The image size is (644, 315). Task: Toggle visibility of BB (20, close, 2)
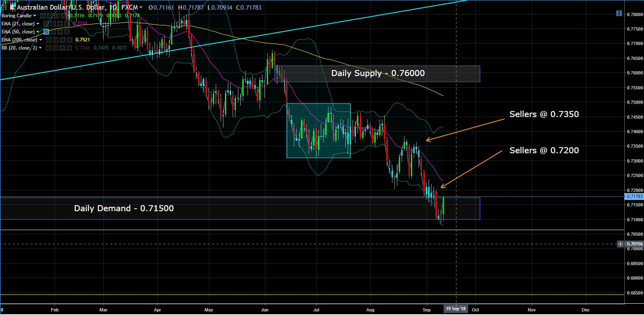click(x=49, y=48)
